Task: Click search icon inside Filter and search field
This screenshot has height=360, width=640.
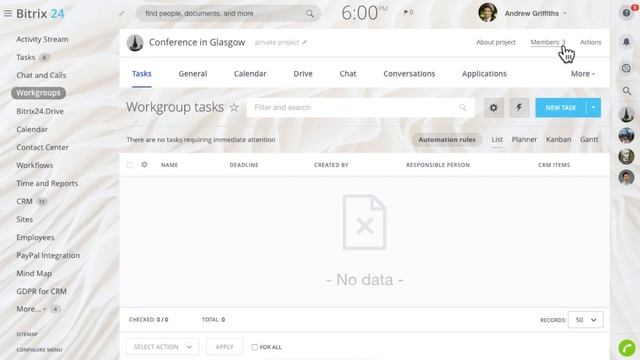Action: click(462, 107)
